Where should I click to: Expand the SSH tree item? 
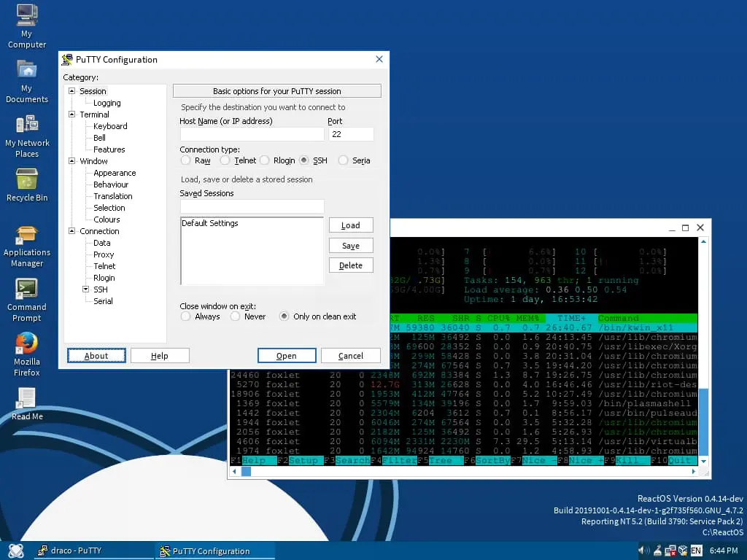pos(84,289)
